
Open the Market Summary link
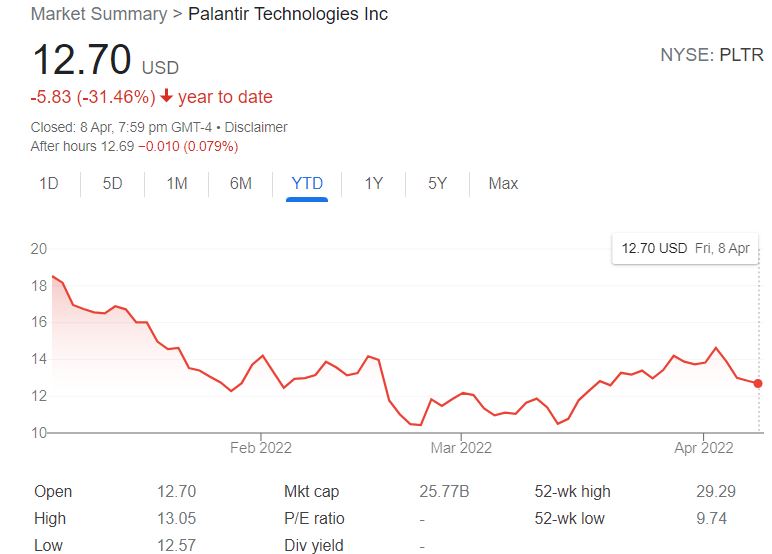click(99, 14)
